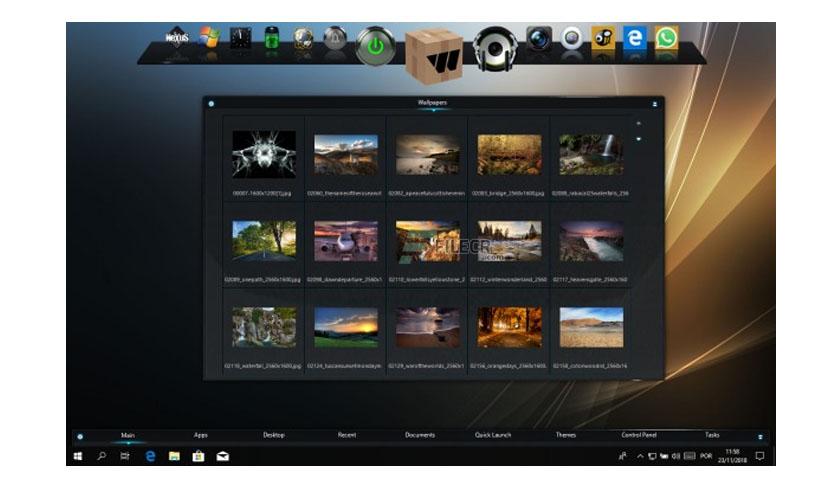Switch to the Themes tab on bottom shelf
Viewport: 836px width, 484px height.
coord(566,435)
